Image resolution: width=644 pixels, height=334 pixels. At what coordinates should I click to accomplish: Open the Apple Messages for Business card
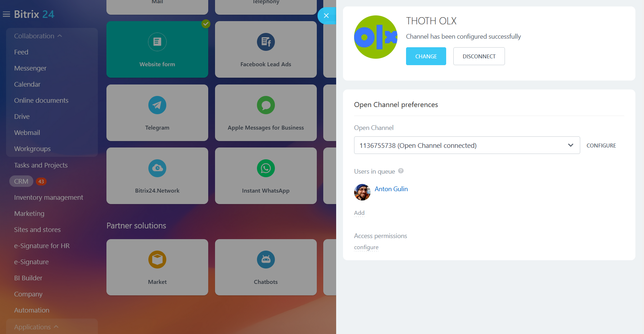(x=266, y=113)
